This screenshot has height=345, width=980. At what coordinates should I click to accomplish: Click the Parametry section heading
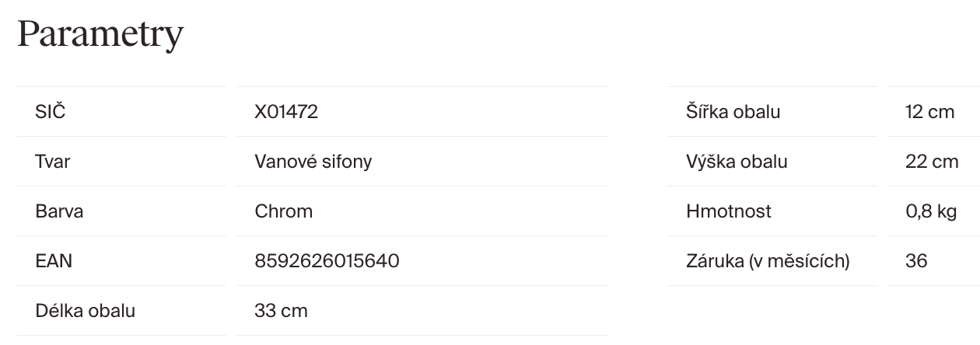[100, 34]
